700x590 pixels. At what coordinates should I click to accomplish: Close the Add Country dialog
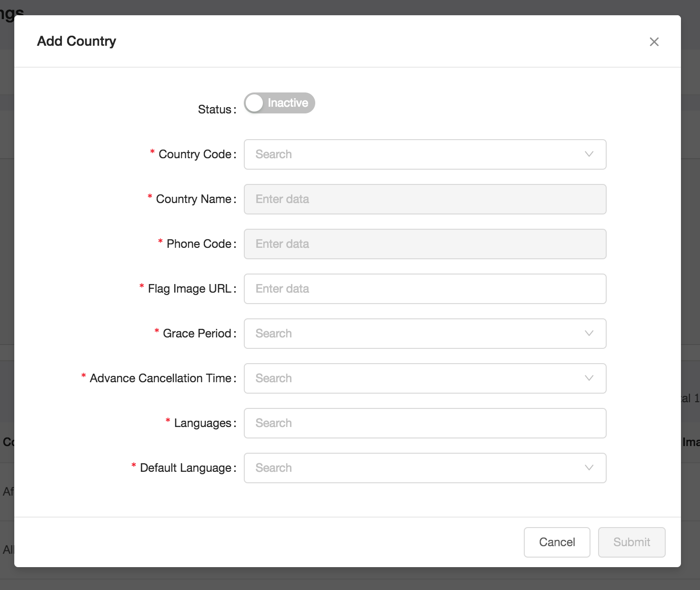tap(654, 42)
